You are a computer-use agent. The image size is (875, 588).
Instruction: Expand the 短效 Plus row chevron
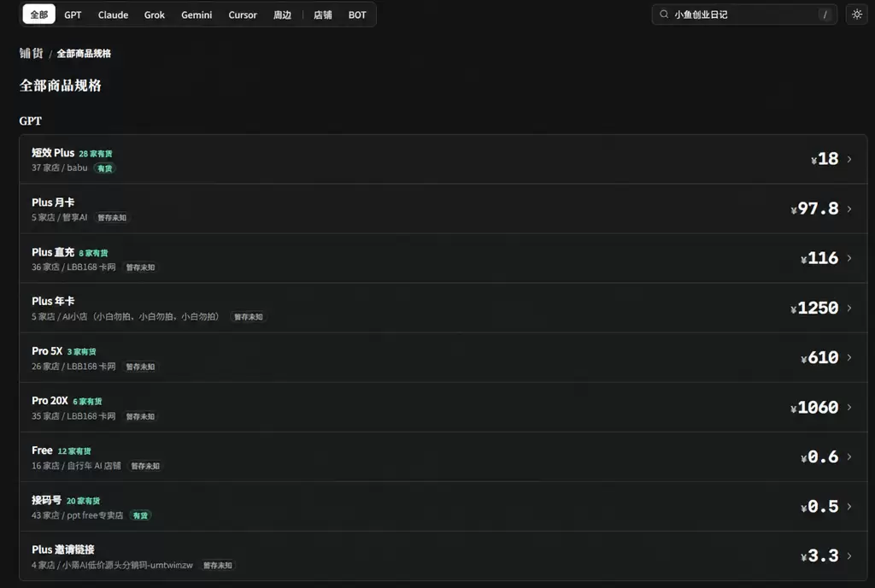coord(849,159)
